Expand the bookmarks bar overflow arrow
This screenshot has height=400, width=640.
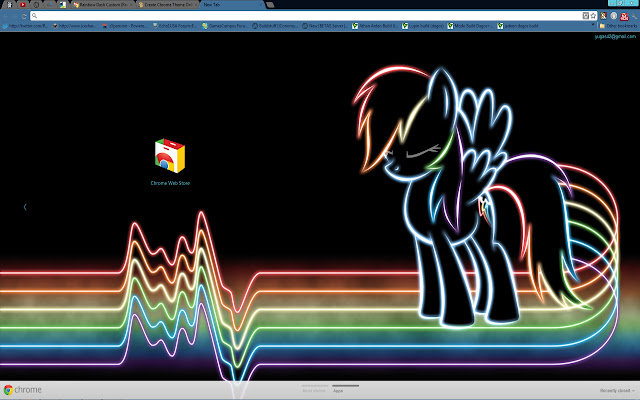click(593, 24)
